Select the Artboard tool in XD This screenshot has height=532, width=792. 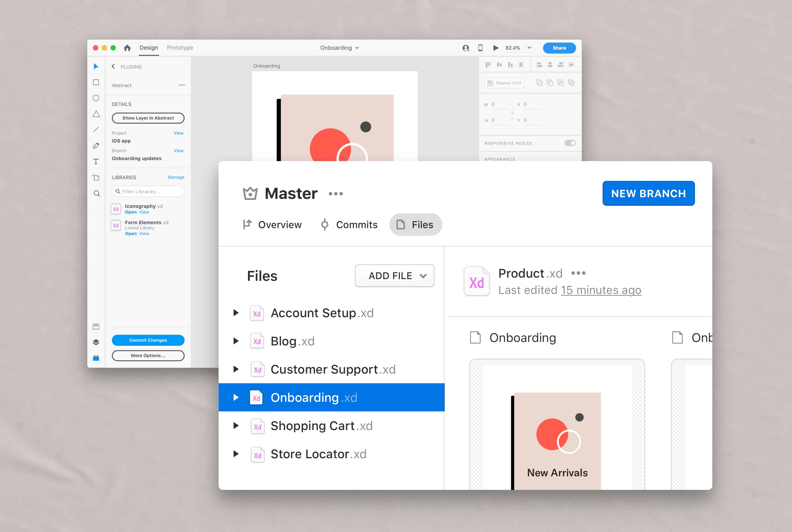(96, 177)
